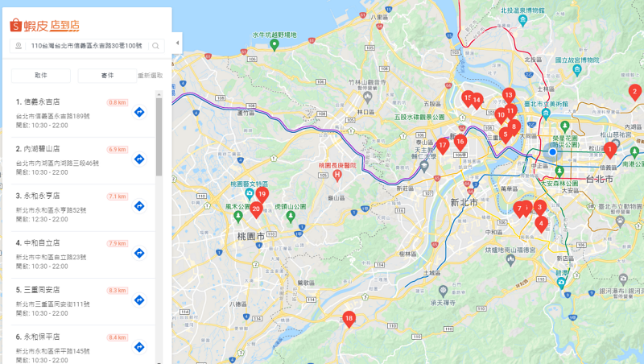Get directions to 永和保平店

coord(139,347)
